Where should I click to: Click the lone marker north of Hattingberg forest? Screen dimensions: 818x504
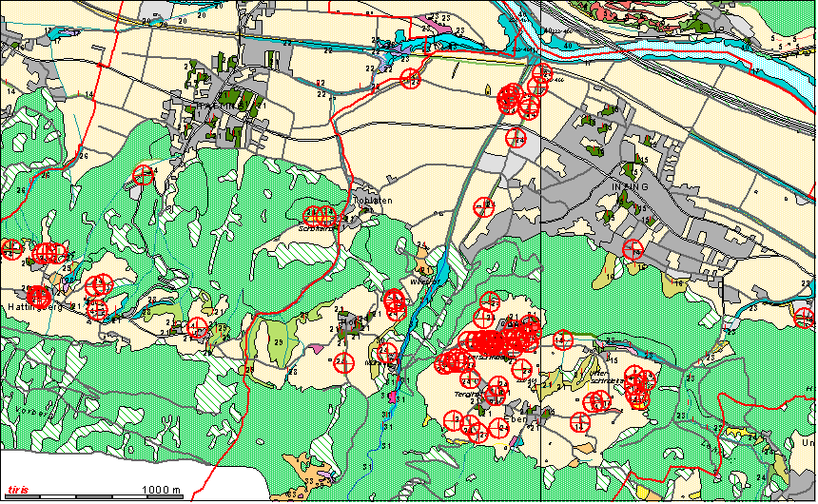(x=143, y=174)
